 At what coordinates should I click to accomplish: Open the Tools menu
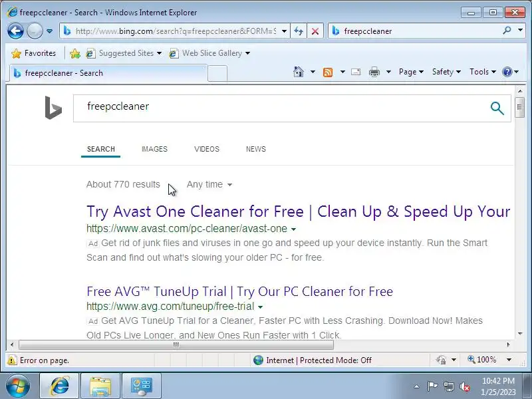tap(483, 72)
